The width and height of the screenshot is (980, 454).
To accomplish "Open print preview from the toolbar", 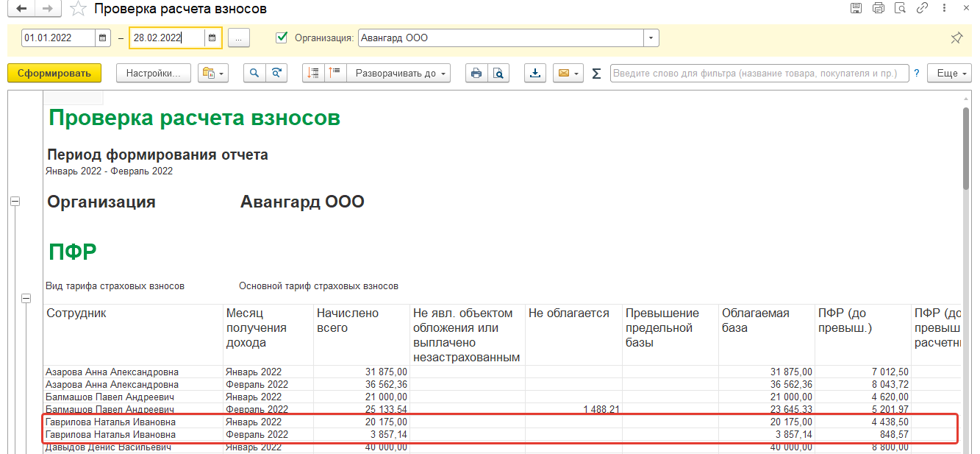I will (x=498, y=73).
